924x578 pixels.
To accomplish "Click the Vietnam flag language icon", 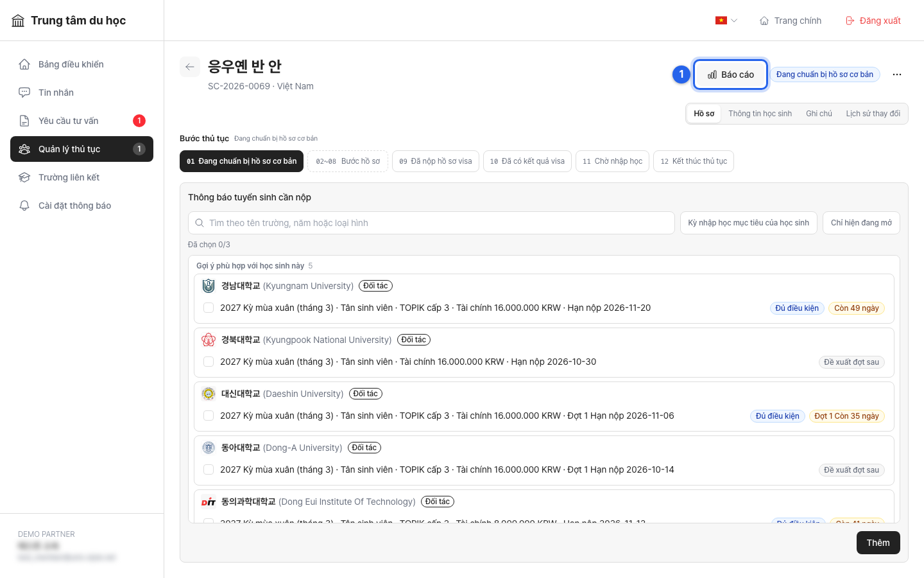I will (721, 21).
